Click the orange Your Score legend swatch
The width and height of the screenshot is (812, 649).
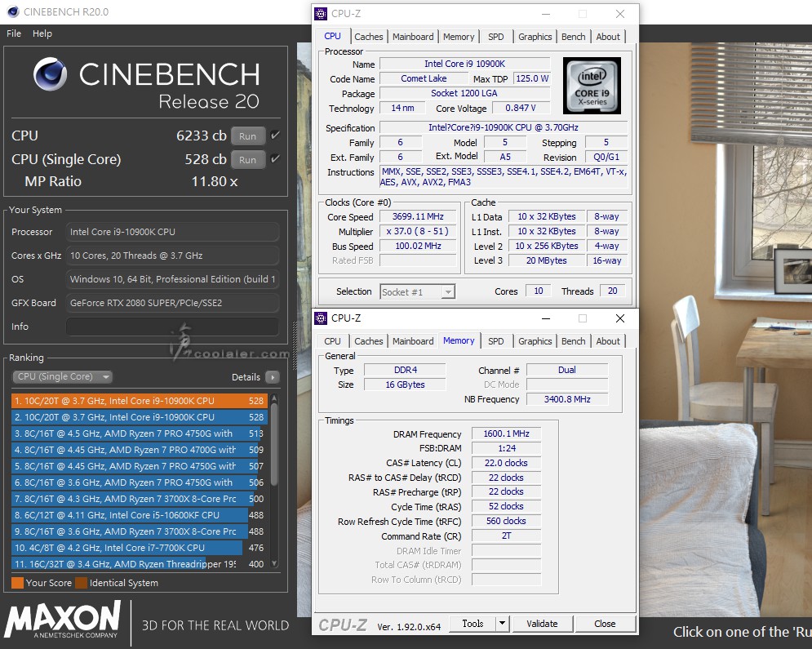coord(17,583)
